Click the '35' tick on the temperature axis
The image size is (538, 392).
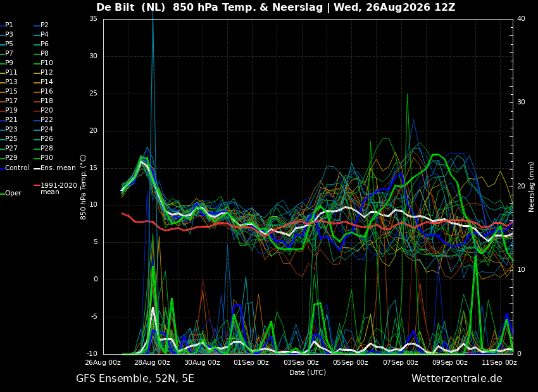pyautogui.click(x=93, y=19)
